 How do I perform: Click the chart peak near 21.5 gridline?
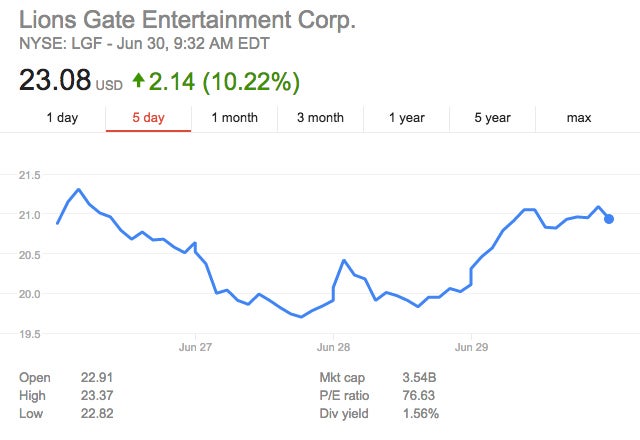tap(78, 189)
